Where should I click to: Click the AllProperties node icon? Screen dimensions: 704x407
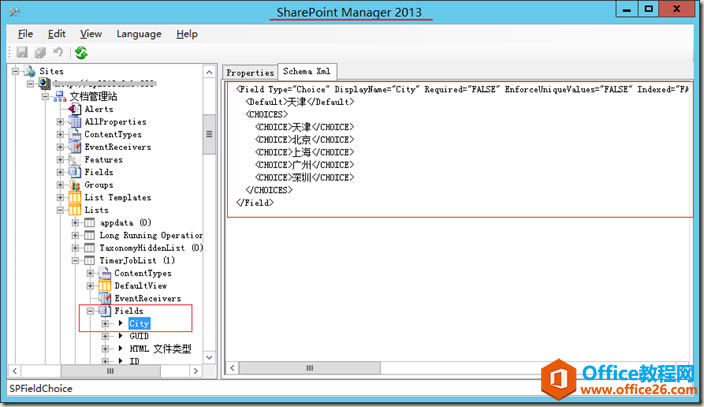(x=75, y=121)
